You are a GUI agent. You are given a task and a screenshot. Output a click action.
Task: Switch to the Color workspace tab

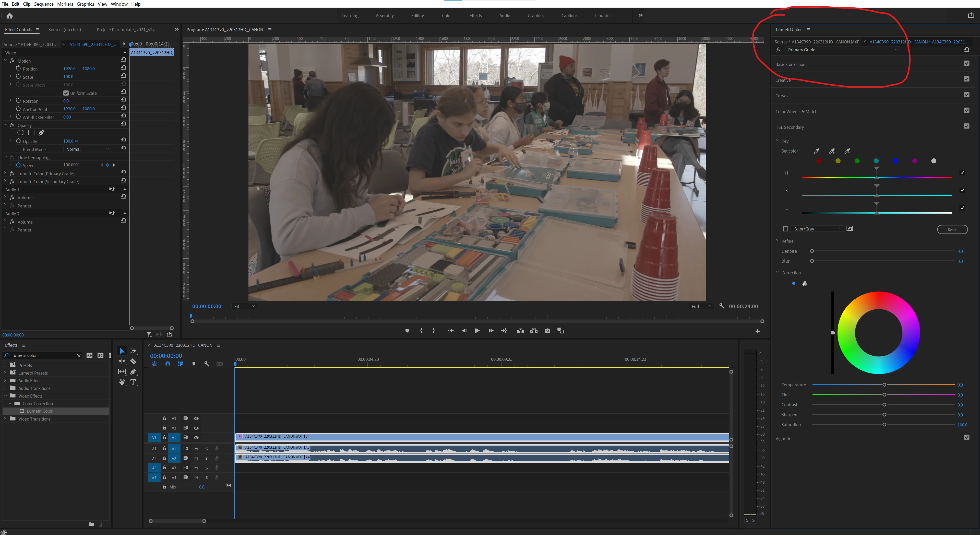pos(447,16)
